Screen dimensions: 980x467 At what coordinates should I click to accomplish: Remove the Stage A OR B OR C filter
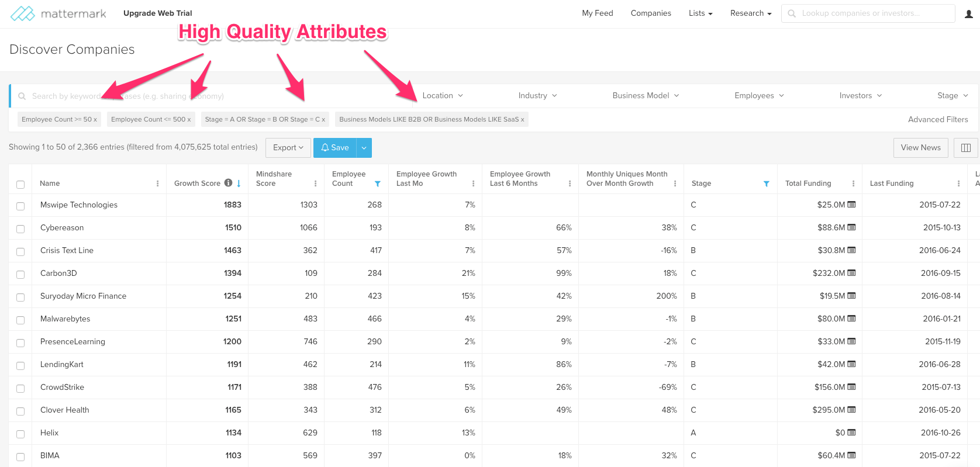(323, 120)
